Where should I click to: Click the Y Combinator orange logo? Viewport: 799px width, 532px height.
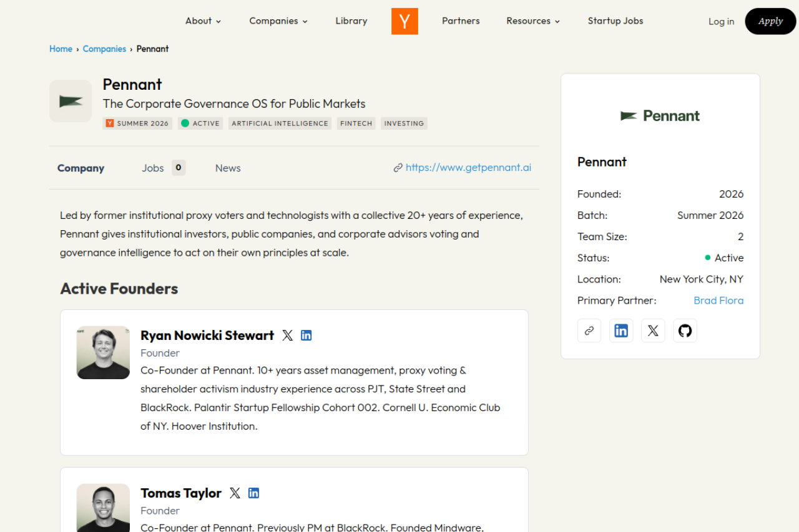point(404,21)
